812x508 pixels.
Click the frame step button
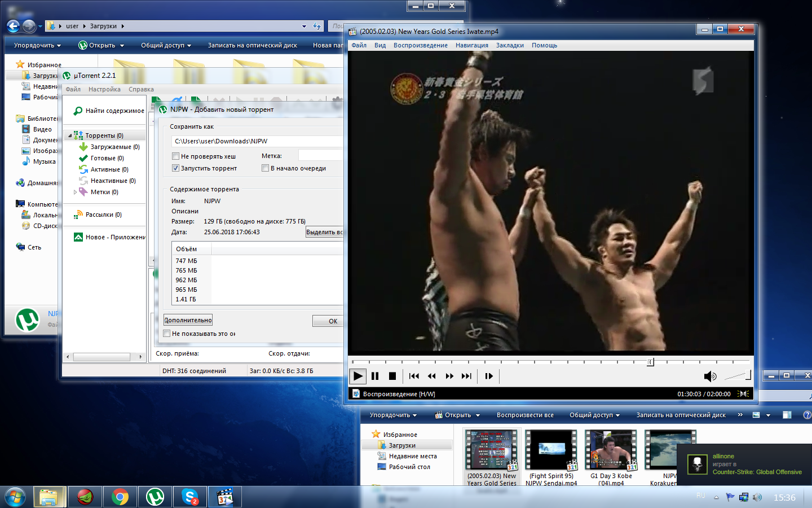(x=489, y=376)
